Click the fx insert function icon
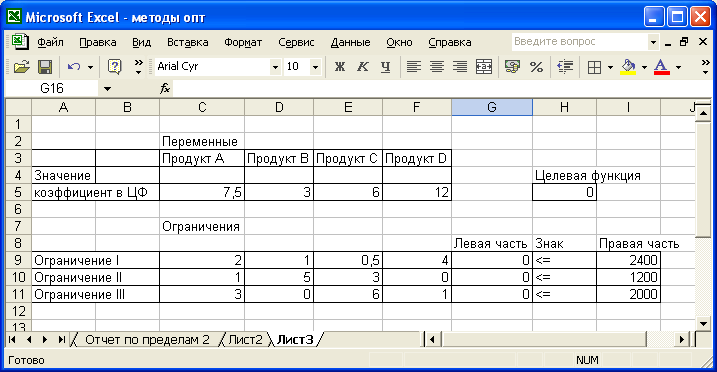Screen dimensions: 717x372 tap(165, 88)
